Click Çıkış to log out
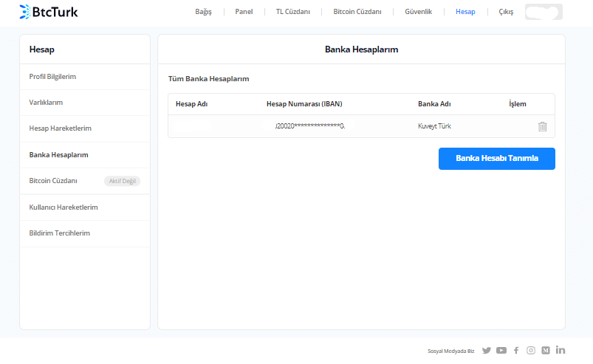The width and height of the screenshot is (593, 364). [506, 12]
